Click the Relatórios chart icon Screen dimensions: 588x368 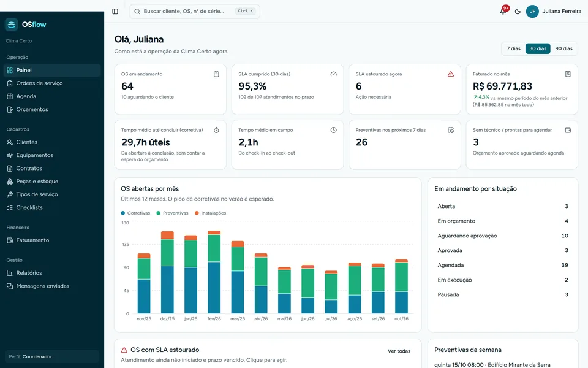pos(10,273)
